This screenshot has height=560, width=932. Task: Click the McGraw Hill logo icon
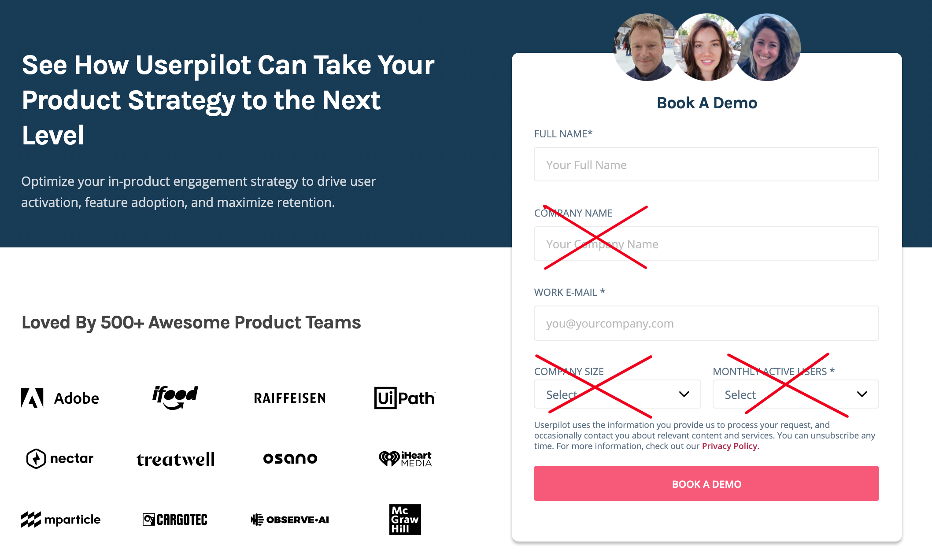pyautogui.click(x=405, y=519)
